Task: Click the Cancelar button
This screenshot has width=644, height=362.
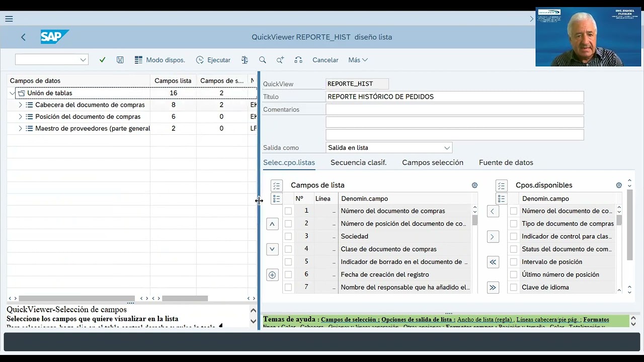Action: [326, 60]
